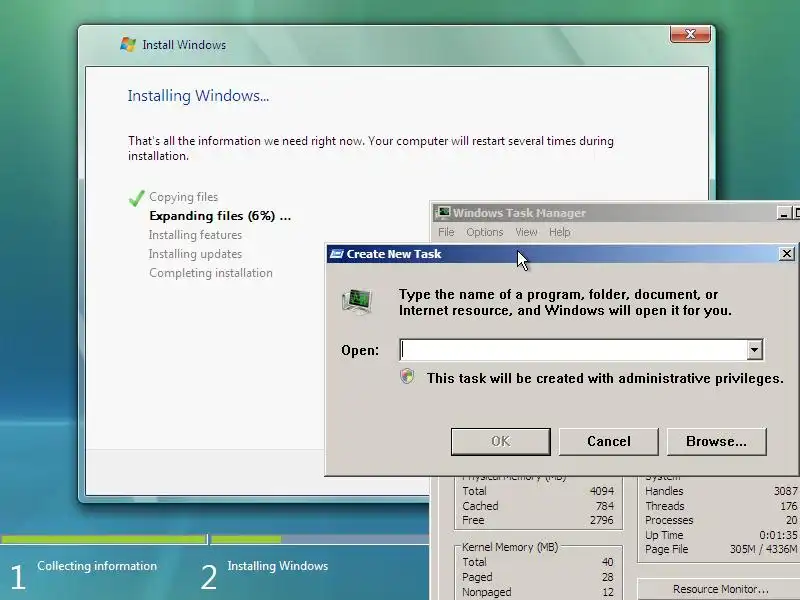Click the Create New Task title bar icon
This screenshot has width=800, height=600.
coord(337,254)
